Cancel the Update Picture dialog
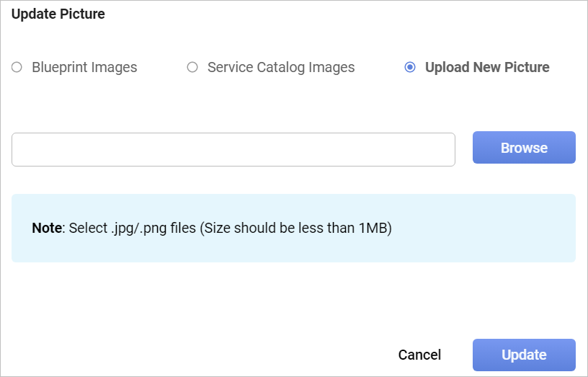Screen dimensions: 588x377 (x=419, y=355)
